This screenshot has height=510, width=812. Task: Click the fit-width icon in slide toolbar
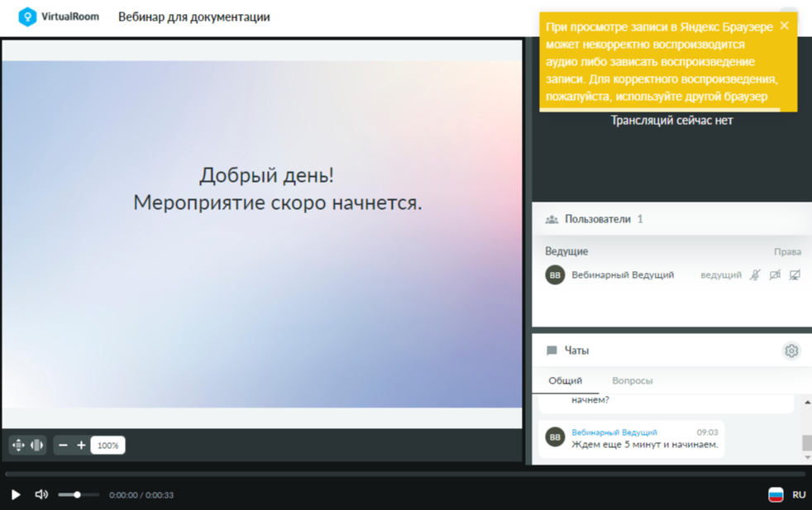pos(36,446)
